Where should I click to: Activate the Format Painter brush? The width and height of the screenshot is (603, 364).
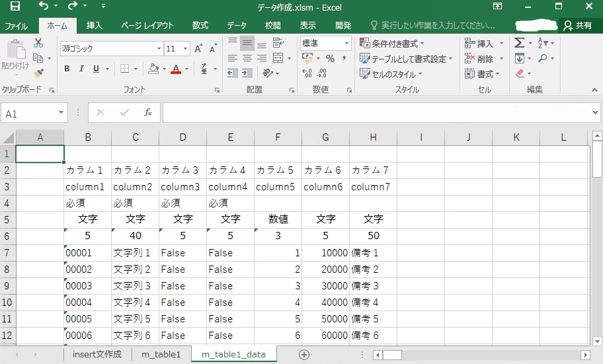click(x=38, y=73)
